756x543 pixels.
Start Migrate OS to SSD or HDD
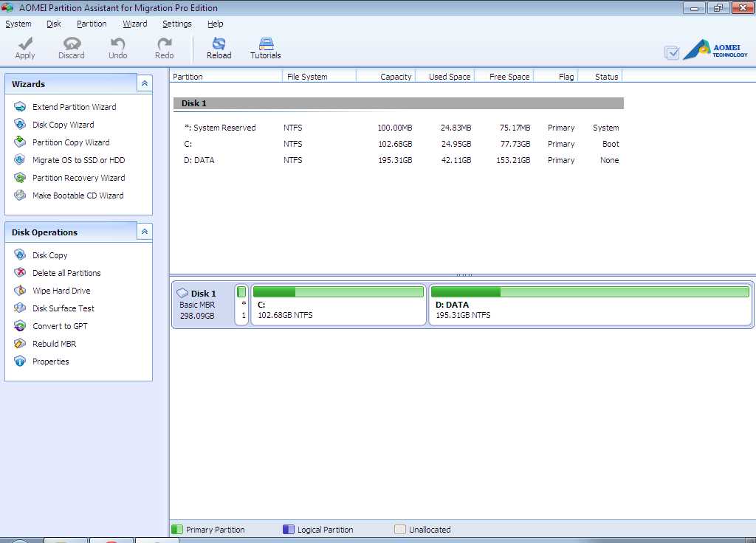point(78,160)
